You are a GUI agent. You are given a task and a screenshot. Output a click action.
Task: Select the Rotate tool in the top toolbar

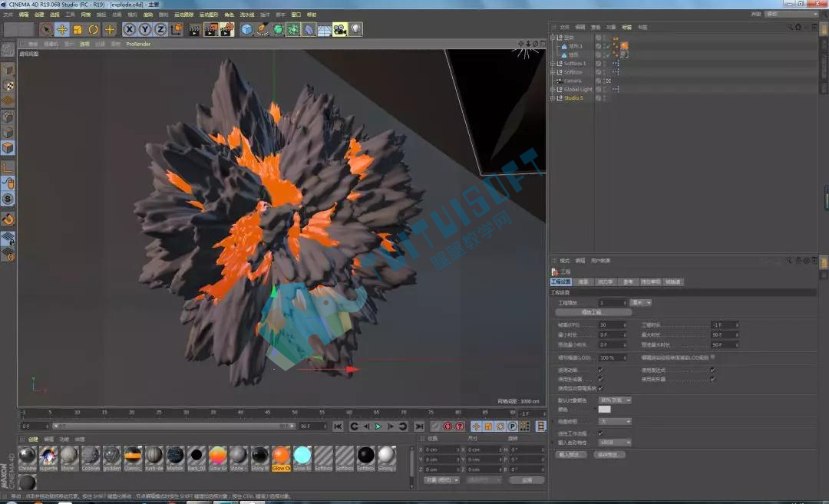(94, 30)
